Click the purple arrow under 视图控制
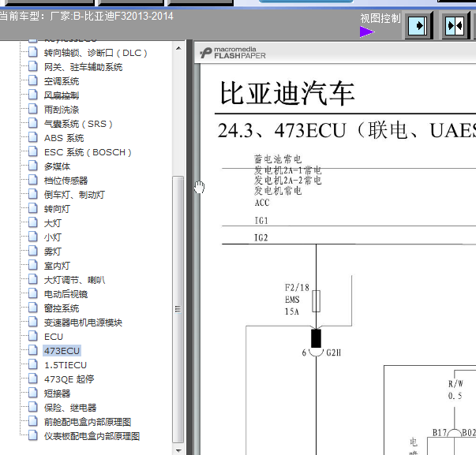The width and height of the screenshot is (476, 455). pos(367,32)
